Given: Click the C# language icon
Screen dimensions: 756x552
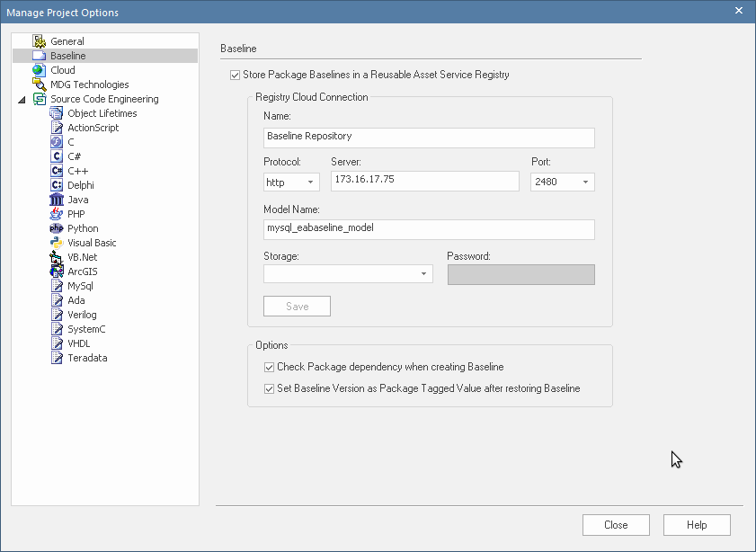Looking at the screenshot, I should (x=57, y=156).
